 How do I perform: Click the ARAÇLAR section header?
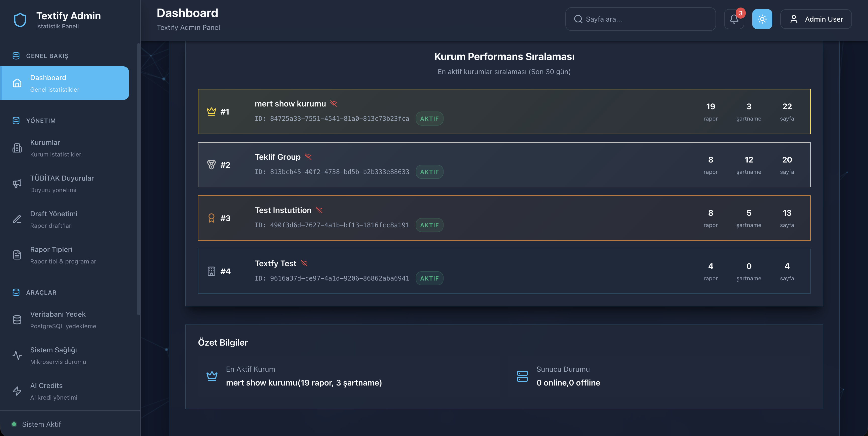(41, 292)
